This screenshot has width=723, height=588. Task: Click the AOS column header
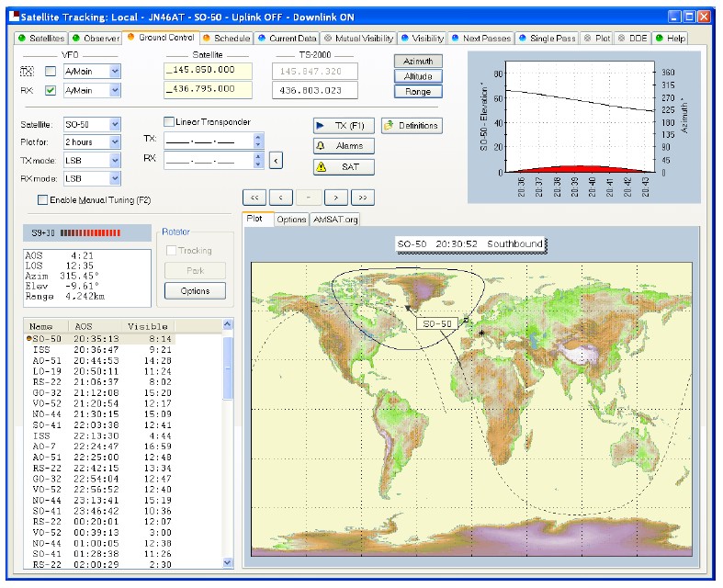(95, 326)
